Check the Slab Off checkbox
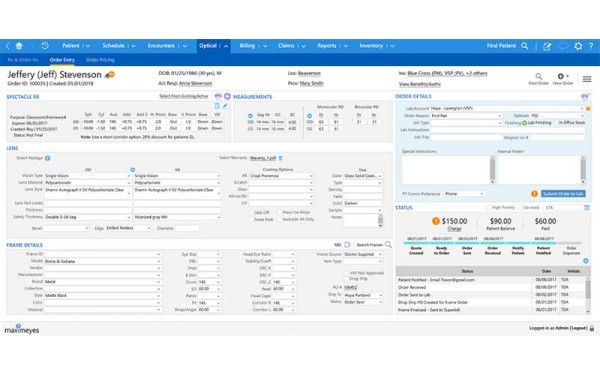Screen dimensions: 600x375 252,212
